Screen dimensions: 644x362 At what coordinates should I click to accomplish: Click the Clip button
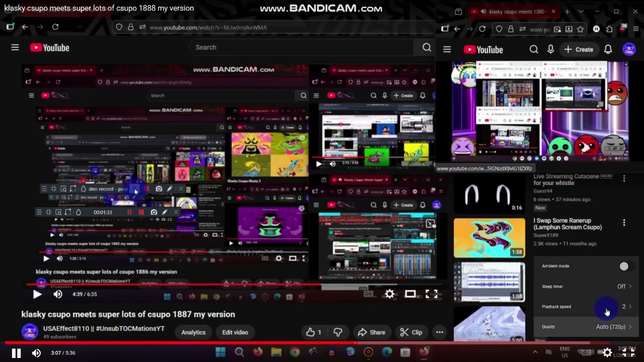[411, 332]
